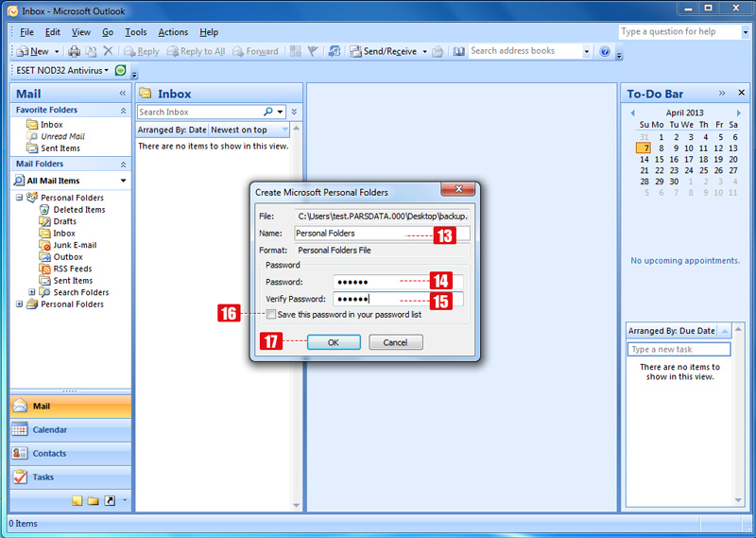The image size is (756, 538).
Task: Open the Send/Receive dropdown arrow
Action: click(424, 51)
